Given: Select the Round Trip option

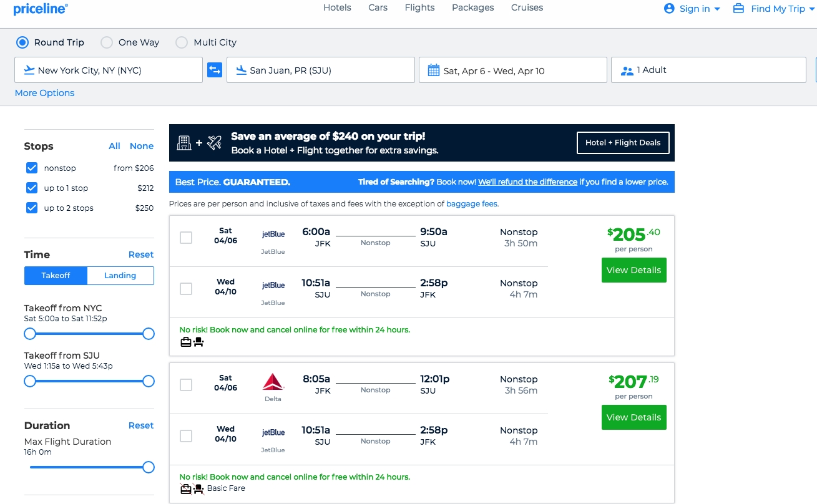Looking at the screenshot, I should point(22,42).
